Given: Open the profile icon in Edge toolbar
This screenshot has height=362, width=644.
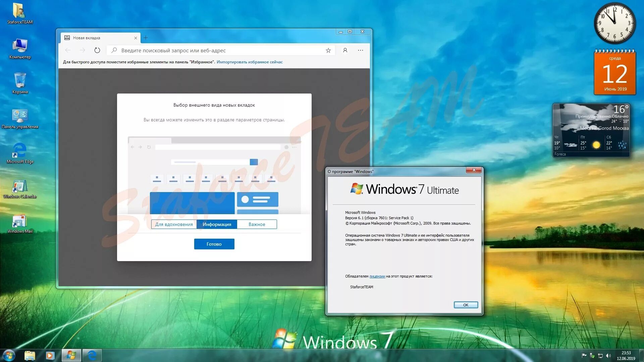Looking at the screenshot, I should pos(345,50).
